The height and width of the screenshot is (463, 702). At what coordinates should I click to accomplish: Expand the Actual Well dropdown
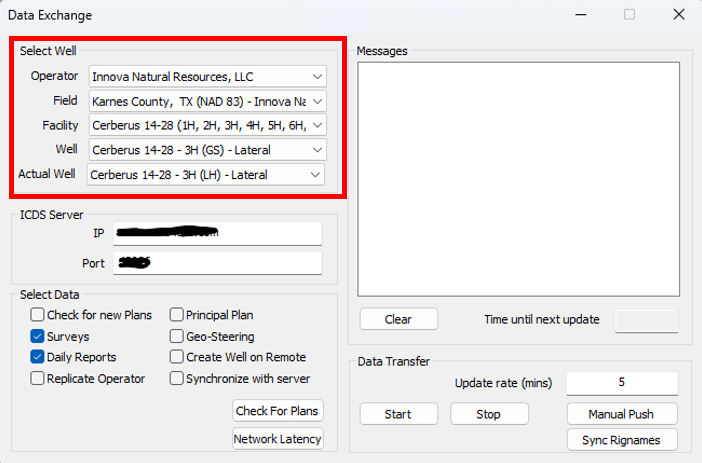point(315,175)
